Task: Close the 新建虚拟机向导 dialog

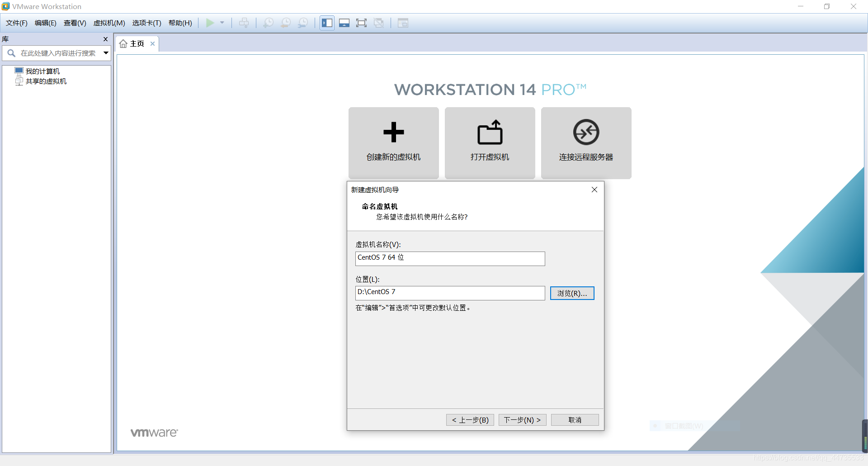Action: click(594, 190)
